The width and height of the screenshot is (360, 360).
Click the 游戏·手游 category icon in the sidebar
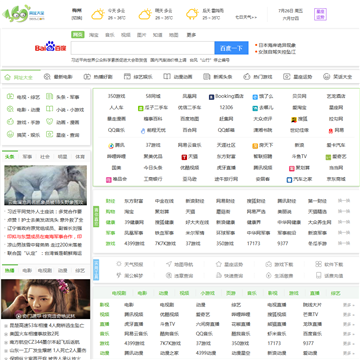point(10,122)
